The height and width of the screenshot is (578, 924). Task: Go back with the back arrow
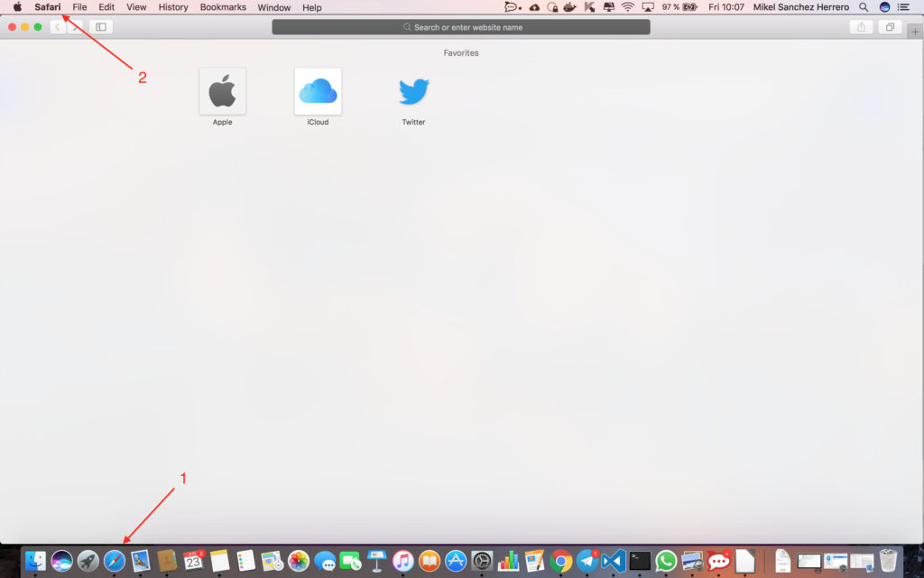pyautogui.click(x=58, y=27)
